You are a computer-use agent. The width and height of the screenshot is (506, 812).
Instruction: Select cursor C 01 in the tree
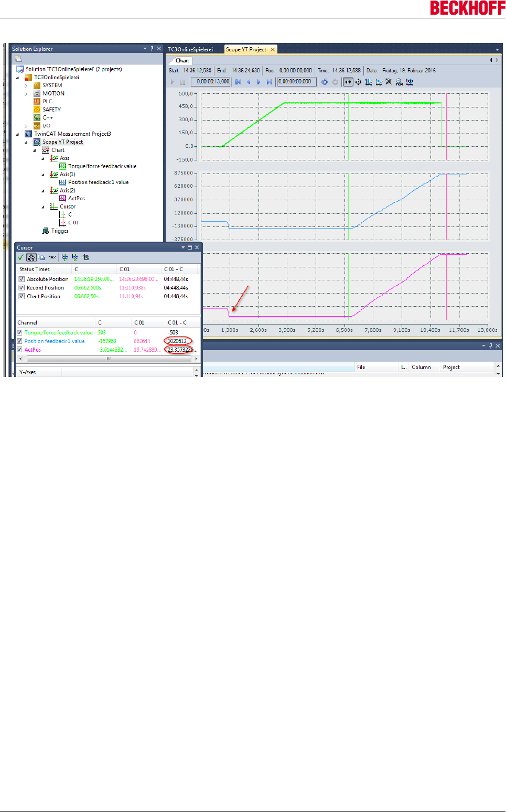coord(73,223)
